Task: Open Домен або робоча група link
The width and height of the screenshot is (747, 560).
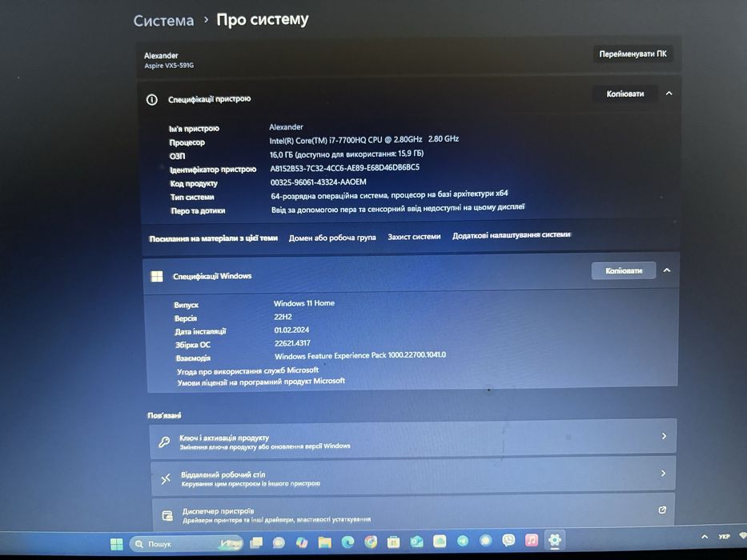Action: tap(332, 237)
